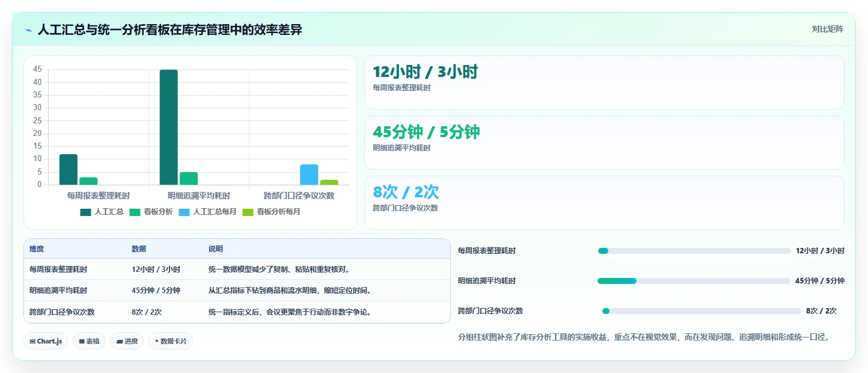Click the 表格 tag chip
Screen dimensions: 868x373
click(89, 341)
